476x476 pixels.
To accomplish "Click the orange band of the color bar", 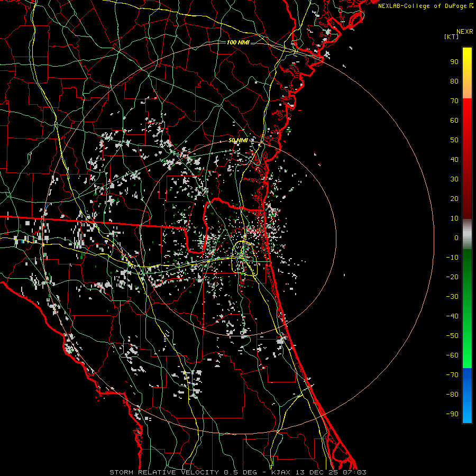I will (467, 89).
